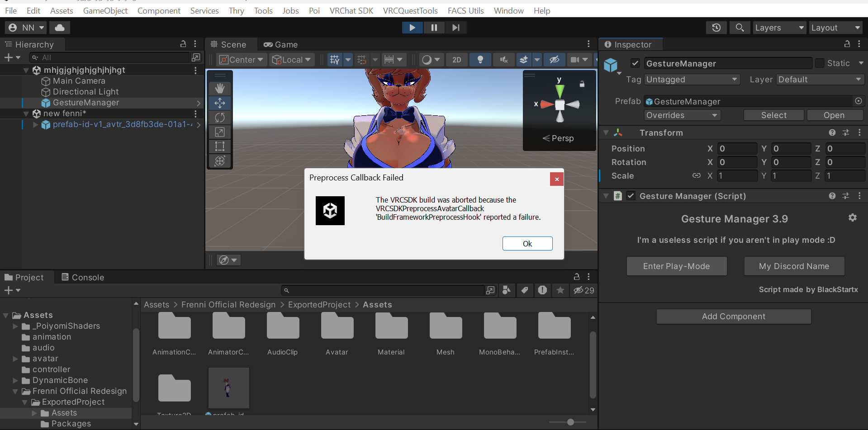The height and width of the screenshot is (430, 868).
Task: Enable the Static checkbox
Action: (820, 63)
